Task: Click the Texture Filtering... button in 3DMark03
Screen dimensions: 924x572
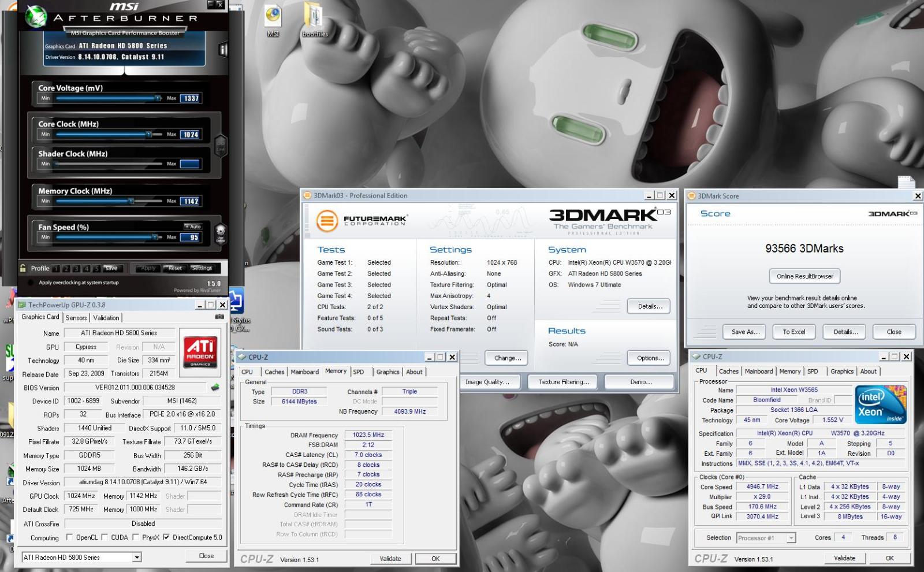Action: (564, 382)
